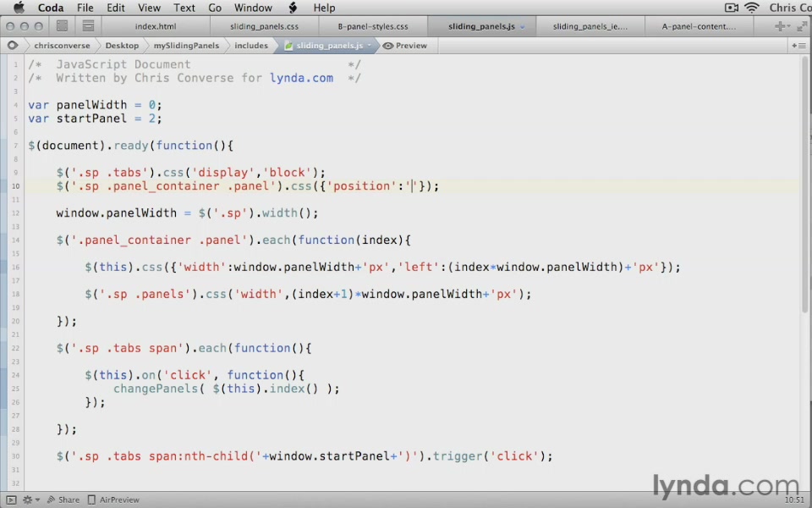The image size is (812, 508).
Task: Click 'position' string on line 10
Action: click(361, 186)
